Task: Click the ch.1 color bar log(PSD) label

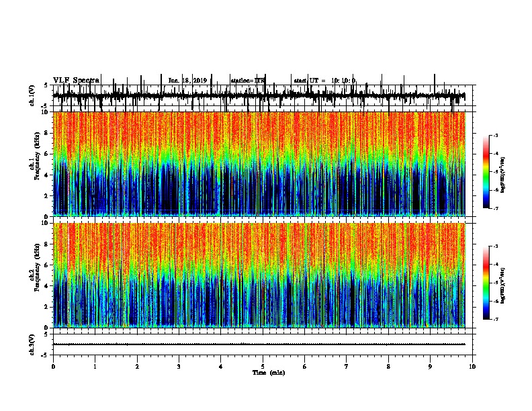Action: coord(502,175)
